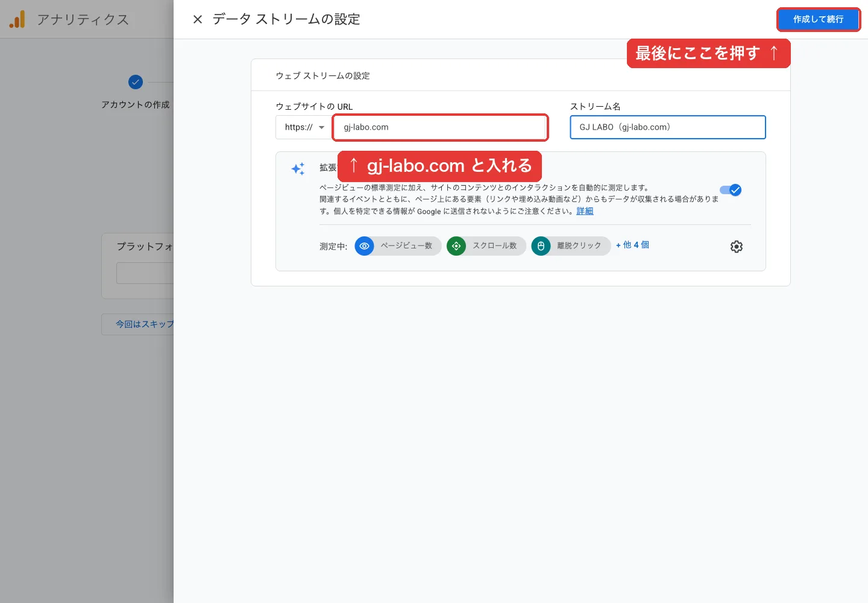
Task: Click the Analytics logo icon
Action: [17, 19]
